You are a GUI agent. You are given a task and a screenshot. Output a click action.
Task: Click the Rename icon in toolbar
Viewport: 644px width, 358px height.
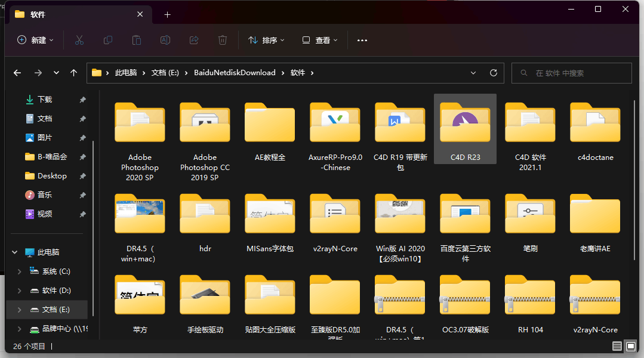click(x=165, y=40)
